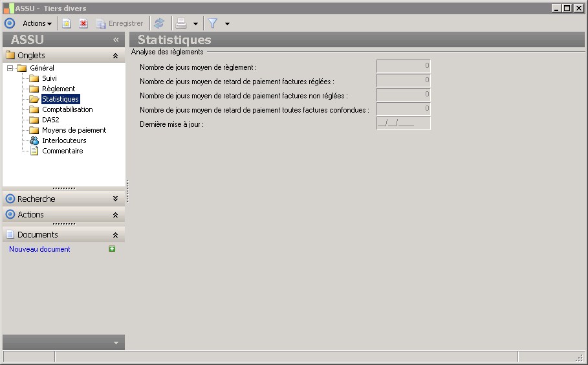The width and height of the screenshot is (588, 365).
Task: Click the new record icon in toolbar
Action: [67, 24]
